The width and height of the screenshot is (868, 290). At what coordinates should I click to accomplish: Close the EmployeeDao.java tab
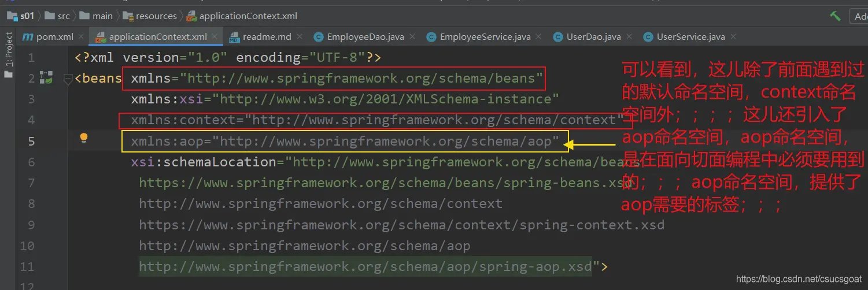point(412,37)
